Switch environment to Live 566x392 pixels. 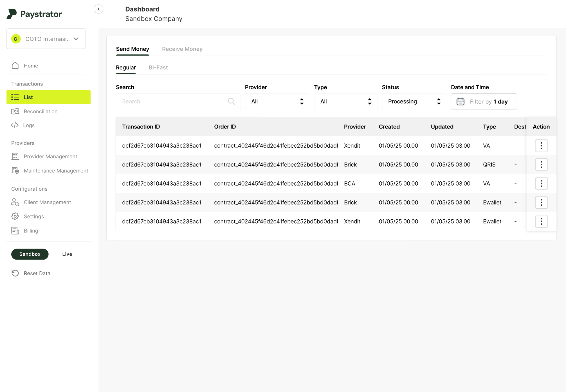tap(67, 254)
